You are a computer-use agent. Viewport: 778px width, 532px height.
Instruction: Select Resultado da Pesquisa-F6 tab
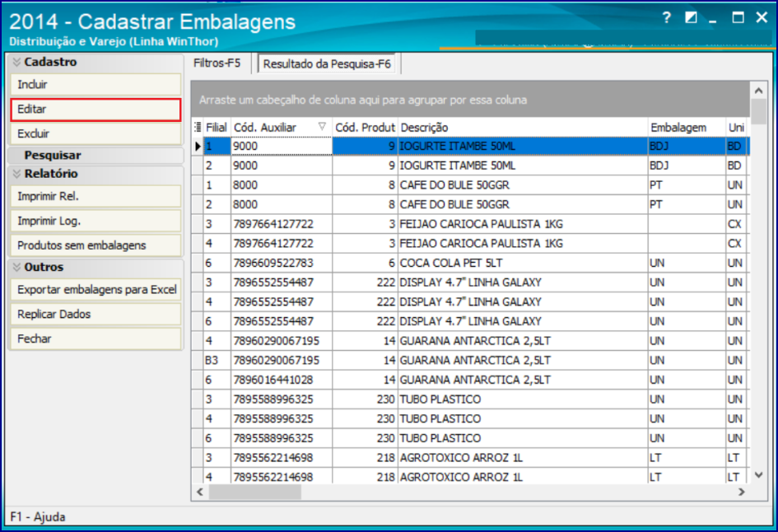pos(327,64)
